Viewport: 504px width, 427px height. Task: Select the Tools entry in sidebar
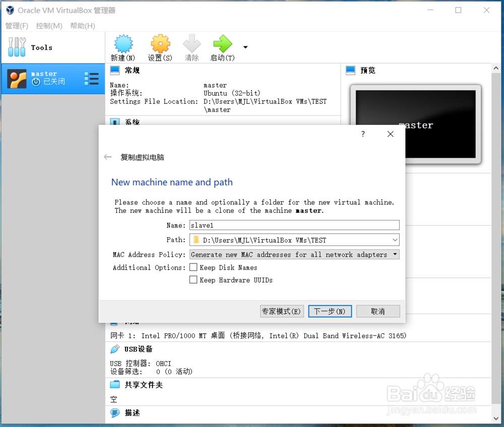tap(53, 47)
